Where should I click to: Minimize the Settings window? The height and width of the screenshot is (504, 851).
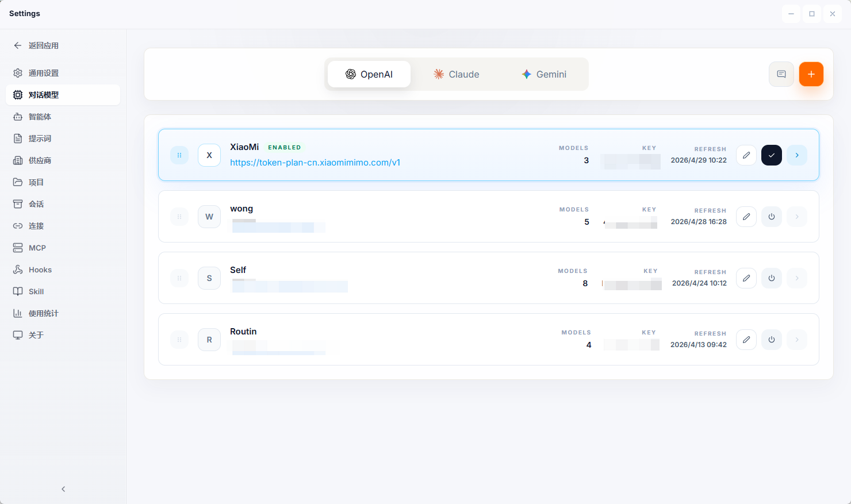tap(791, 14)
